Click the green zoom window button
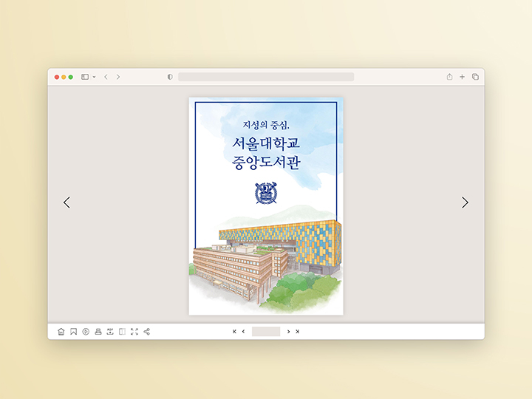The height and width of the screenshot is (399, 532). [x=71, y=77]
